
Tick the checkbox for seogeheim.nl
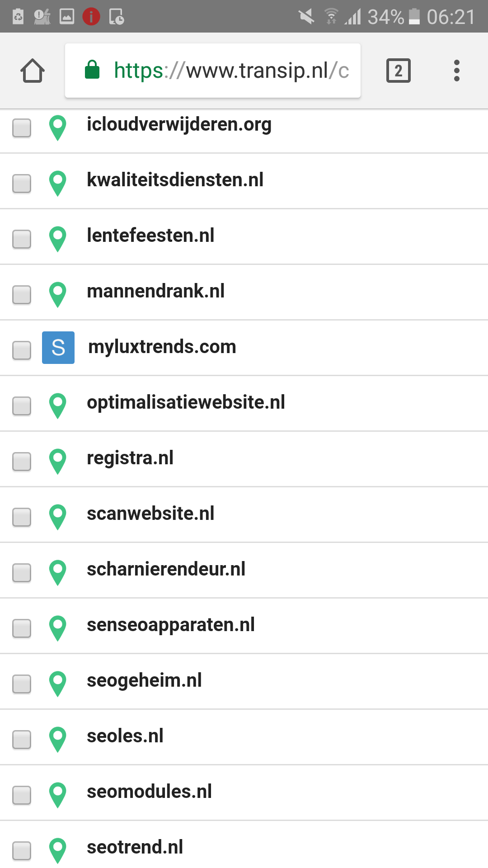click(x=22, y=684)
